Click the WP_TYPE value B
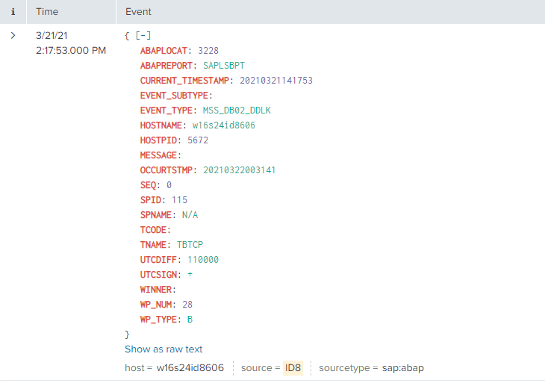This screenshot has width=545, height=392. pos(190,320)
